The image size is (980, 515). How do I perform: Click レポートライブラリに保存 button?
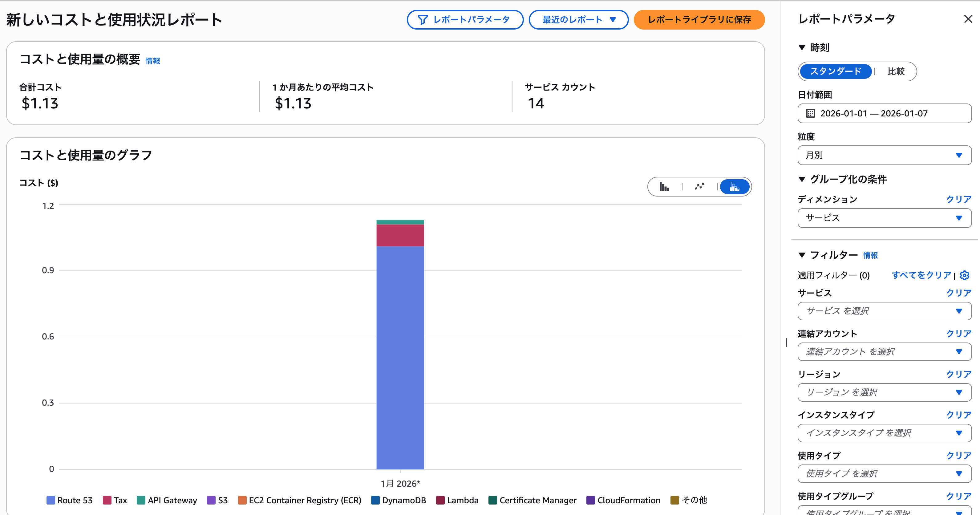(699, 20)
